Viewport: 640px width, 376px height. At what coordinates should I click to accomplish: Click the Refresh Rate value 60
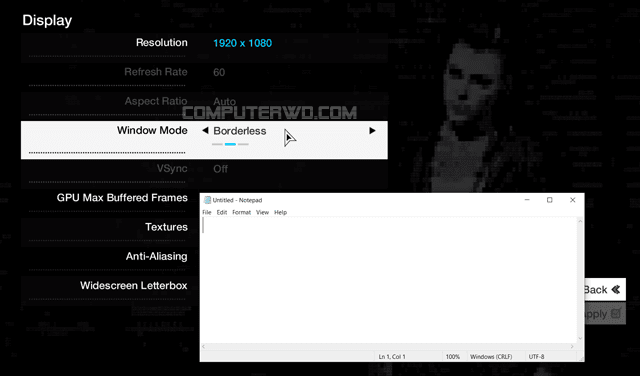pyautogui.click(x=219, y=72)
